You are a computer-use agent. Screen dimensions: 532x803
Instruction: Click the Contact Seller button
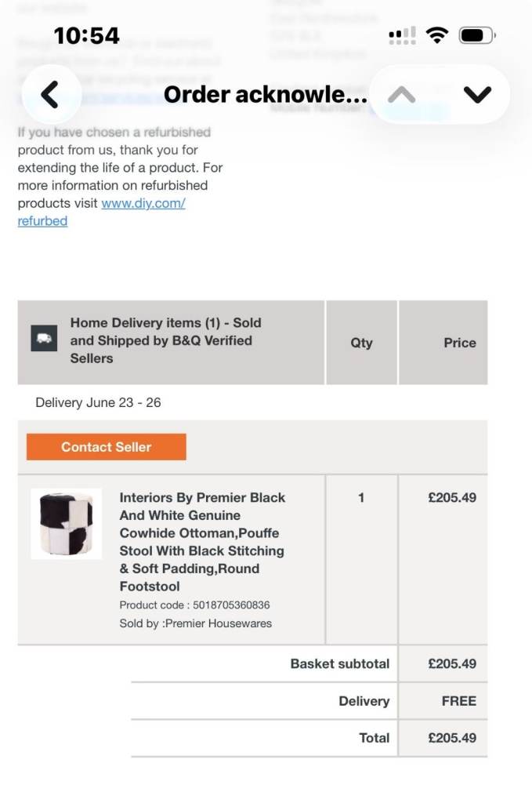click(x=107, y=446)
